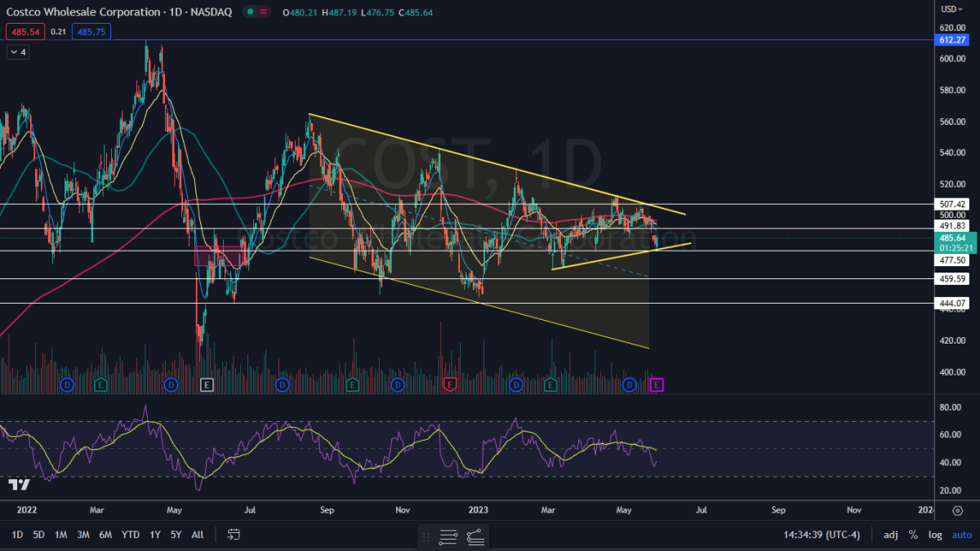The height and width of the screenshot is (551, 980).
Task: Click the floating drawing toolbar drag handle
Action: (x=425, y=536)
